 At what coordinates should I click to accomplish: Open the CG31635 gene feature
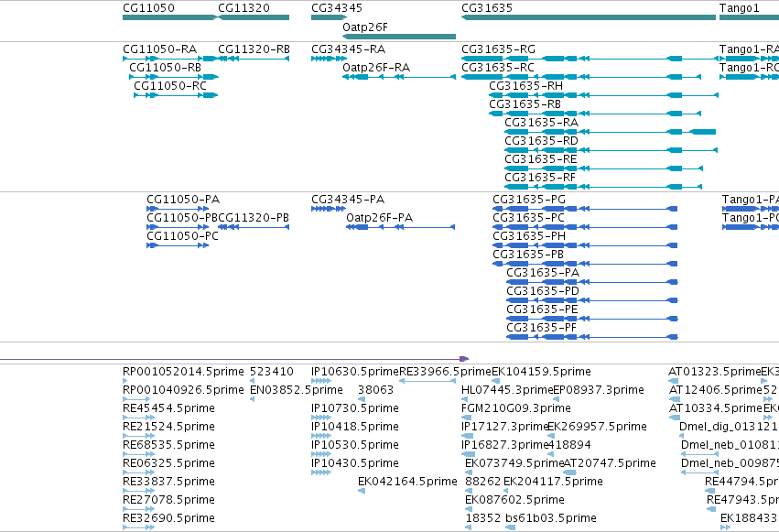tap(589, 17)
